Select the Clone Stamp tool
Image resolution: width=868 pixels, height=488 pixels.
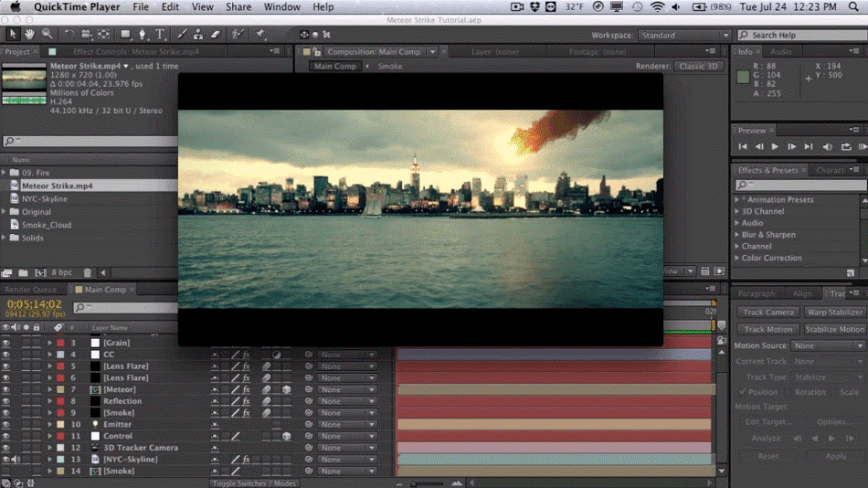[198, 35]
